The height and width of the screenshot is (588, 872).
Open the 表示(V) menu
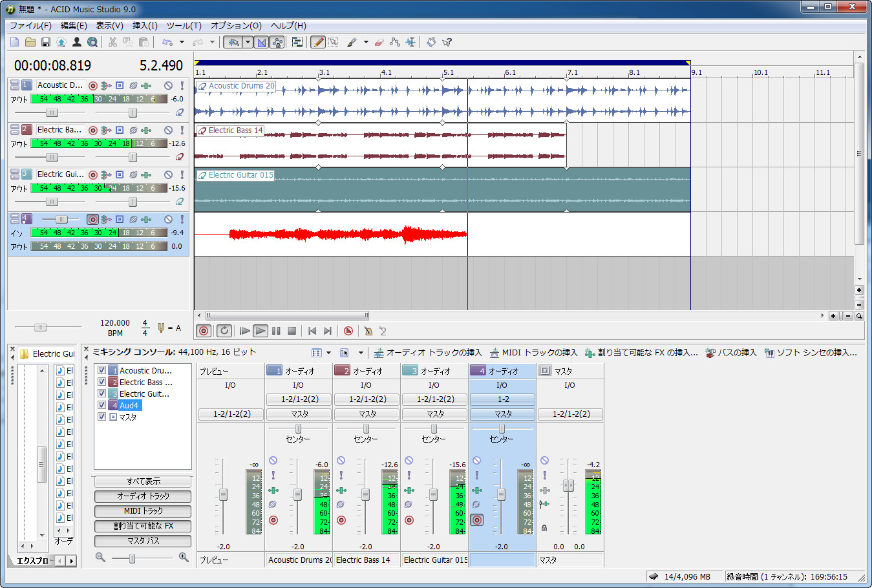110,26
